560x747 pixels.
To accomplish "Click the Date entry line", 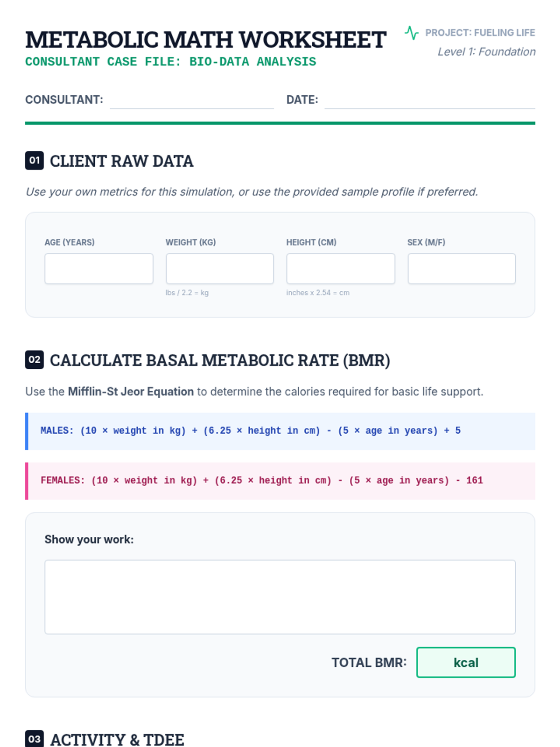I will click(x=430, y=101).
